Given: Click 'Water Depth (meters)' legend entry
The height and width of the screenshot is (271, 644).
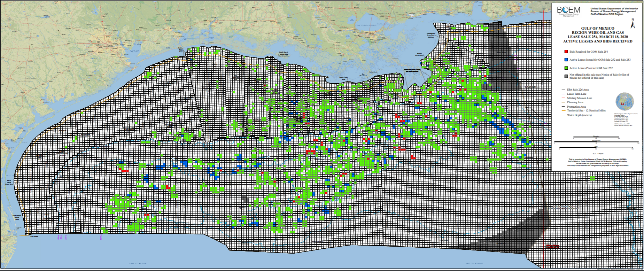Looking at the screenshot, I should coord(579,115).
